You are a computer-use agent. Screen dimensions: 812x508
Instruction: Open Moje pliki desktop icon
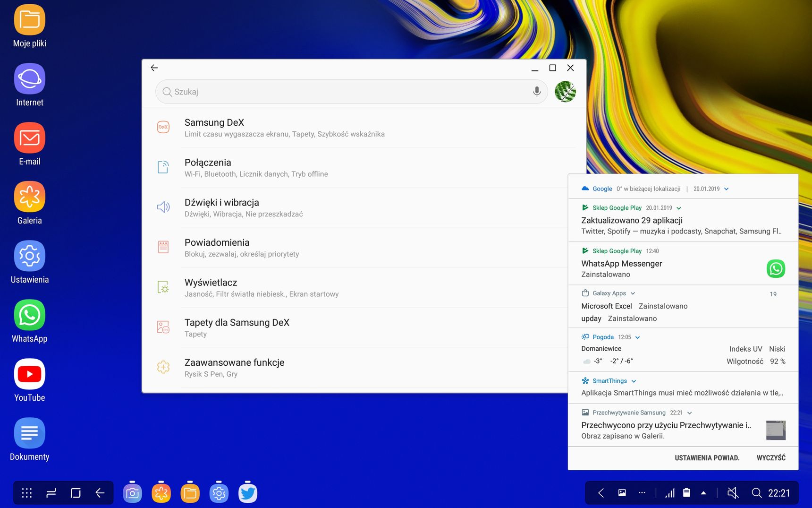coord(30,26)
